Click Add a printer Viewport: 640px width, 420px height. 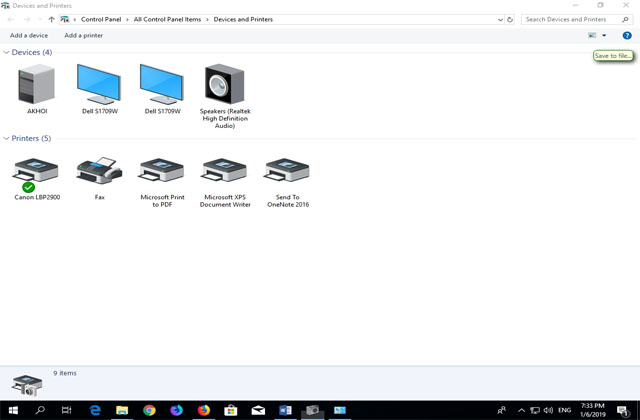[84, 36]
